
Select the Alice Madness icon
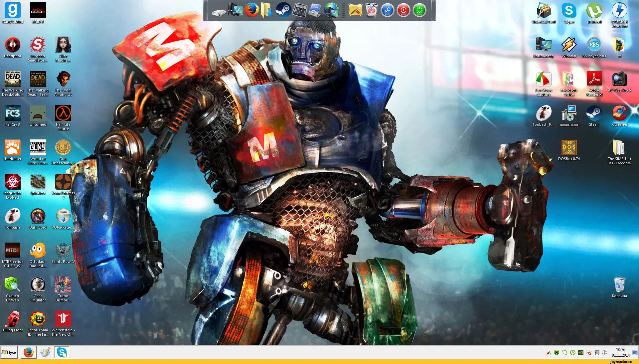[63, 49]
